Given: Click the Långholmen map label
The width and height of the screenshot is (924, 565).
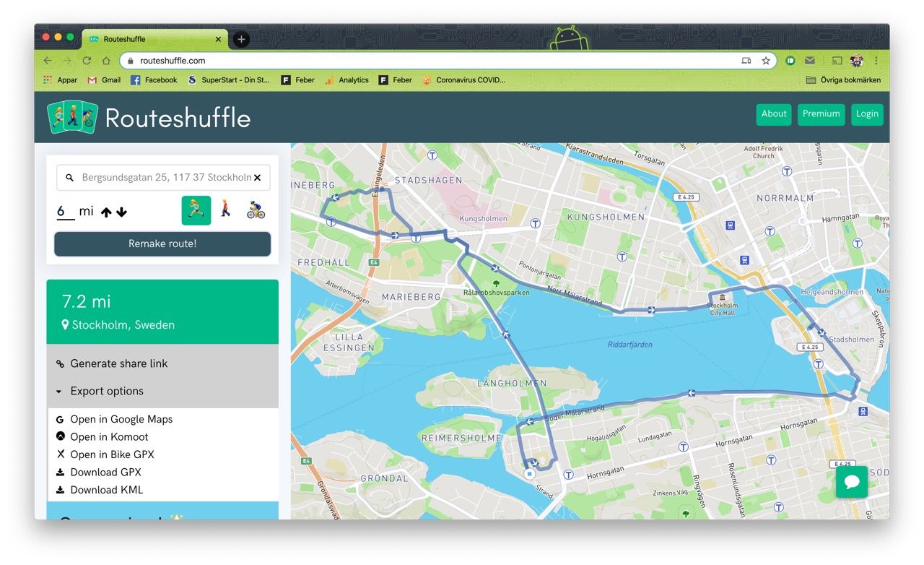Looking at the screenshot, I should click(512, 383).
